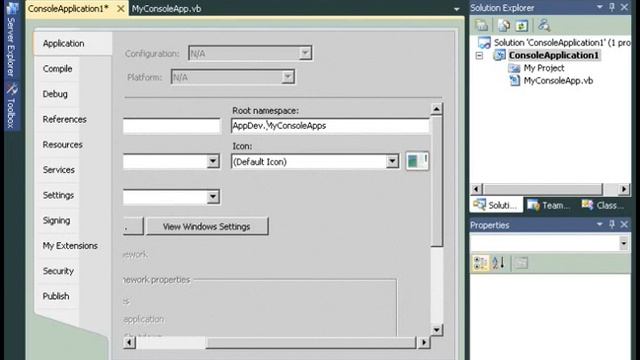Switch to the Class... panel tab
The image size is (640, 360).
pos(604,205)
